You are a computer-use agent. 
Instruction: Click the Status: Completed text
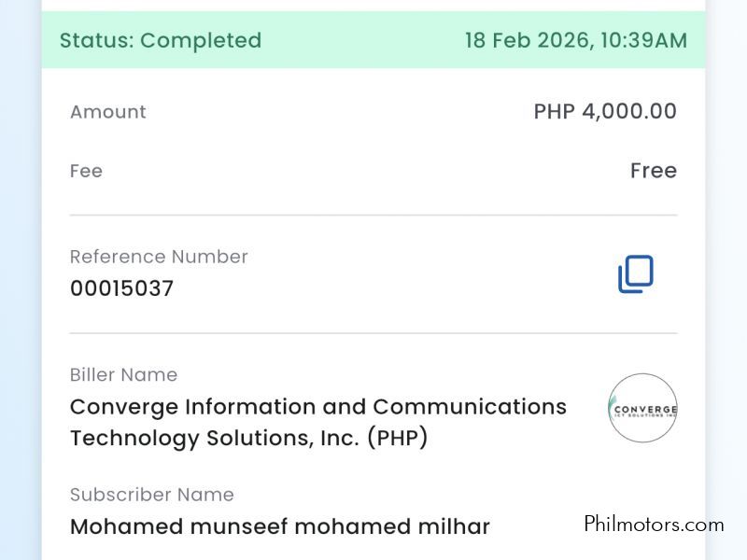[x=161, y=40]
